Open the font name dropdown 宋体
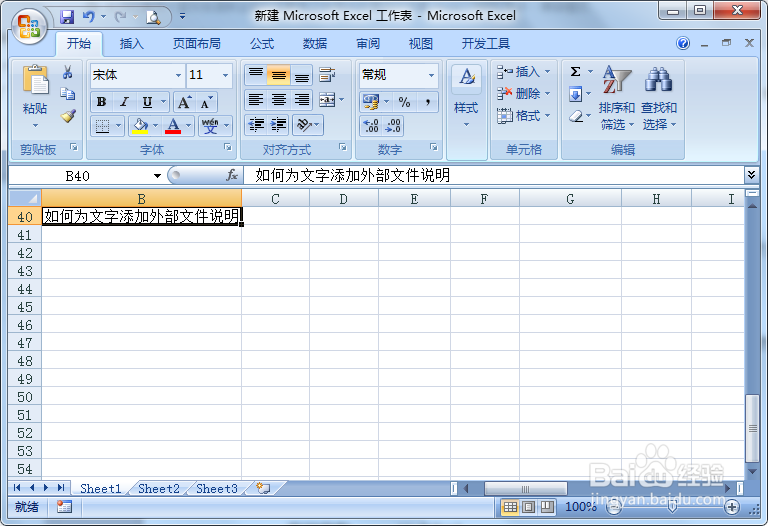768x526 pixels. (178, 75)
